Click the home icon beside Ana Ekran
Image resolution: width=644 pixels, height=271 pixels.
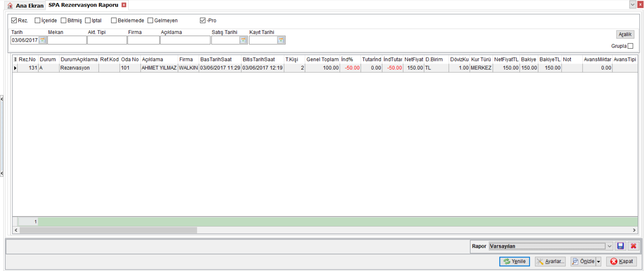pyautogui.click(x=10, y=5)
